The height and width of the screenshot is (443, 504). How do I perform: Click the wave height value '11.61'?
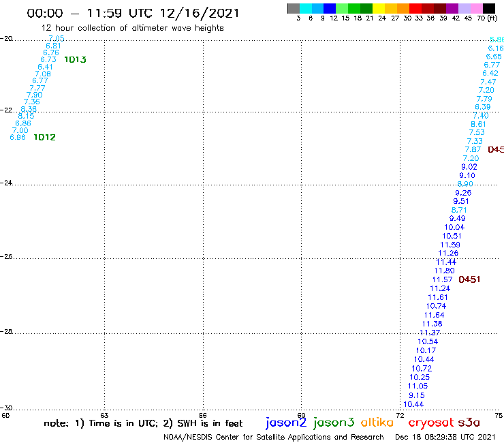tap(438, 297)
